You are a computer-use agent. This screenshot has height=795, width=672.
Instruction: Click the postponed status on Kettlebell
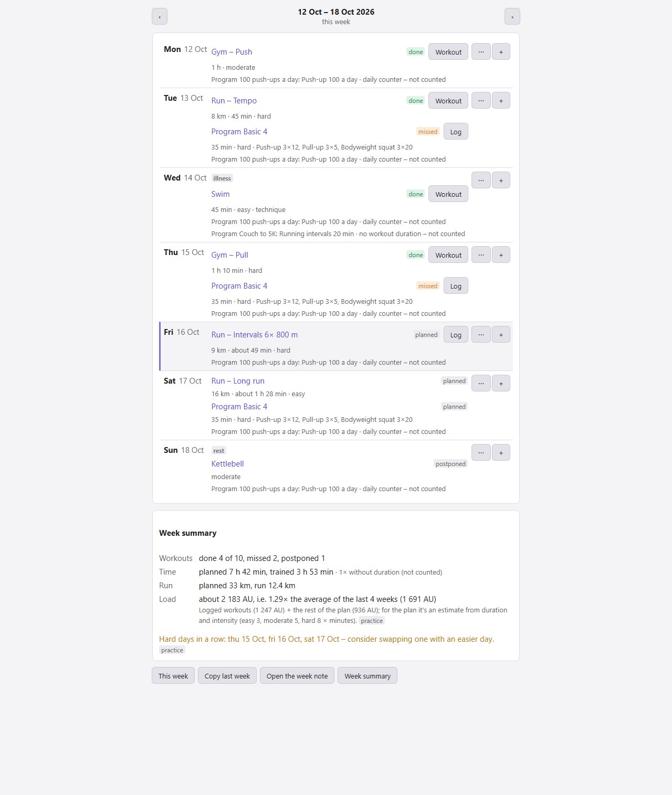tap(450, 464)
